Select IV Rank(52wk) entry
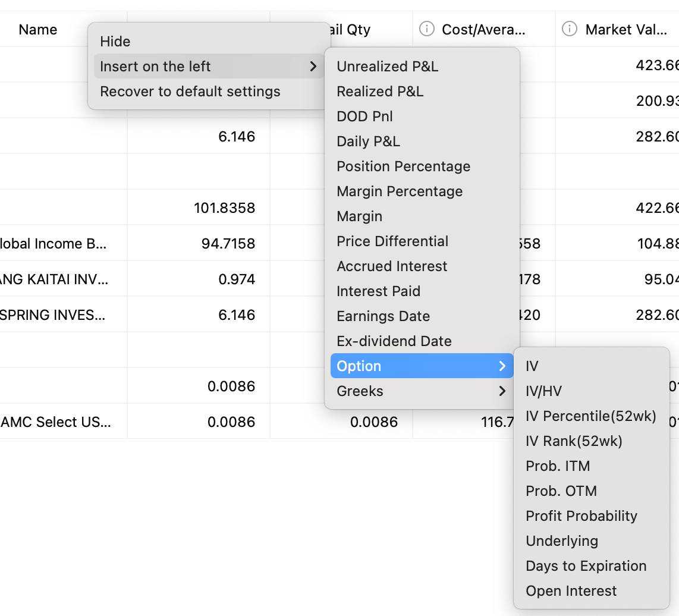679x616 pixels. pos(574,441)
